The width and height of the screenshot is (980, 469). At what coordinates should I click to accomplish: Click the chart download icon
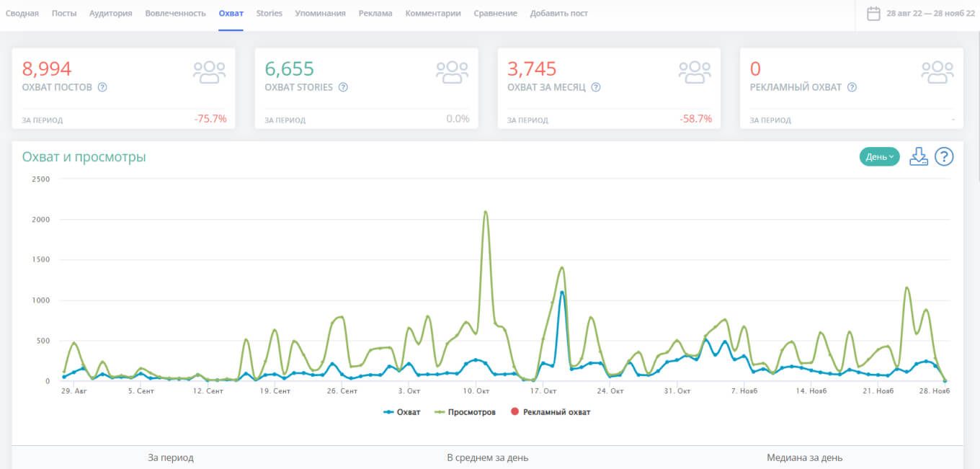click(918, 157)
